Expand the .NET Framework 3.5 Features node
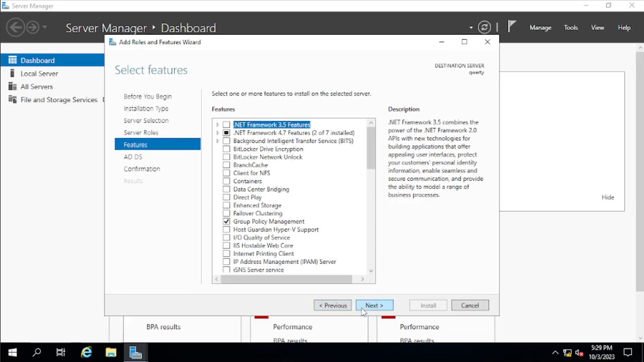The height and width of the screenshot is (362, 644). coord(218,125)
